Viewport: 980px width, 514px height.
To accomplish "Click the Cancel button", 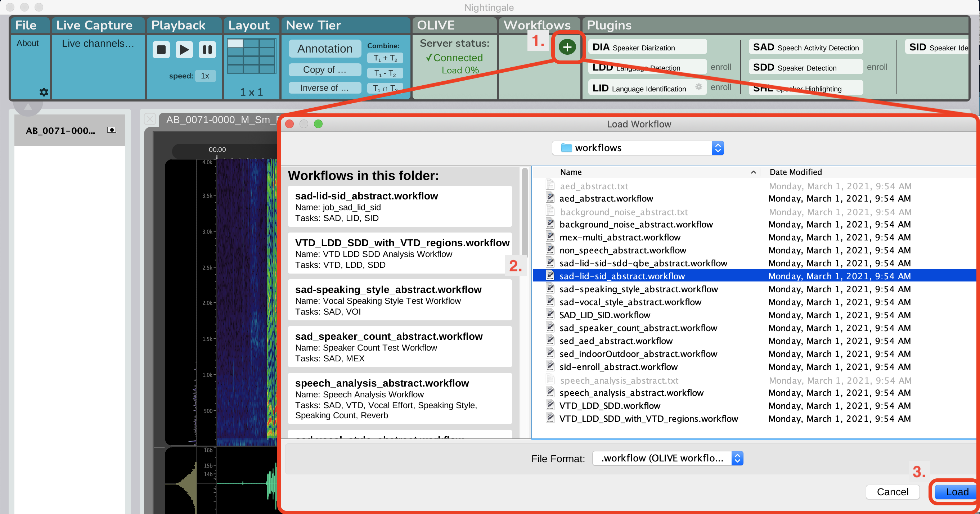I will coord(893,492).
